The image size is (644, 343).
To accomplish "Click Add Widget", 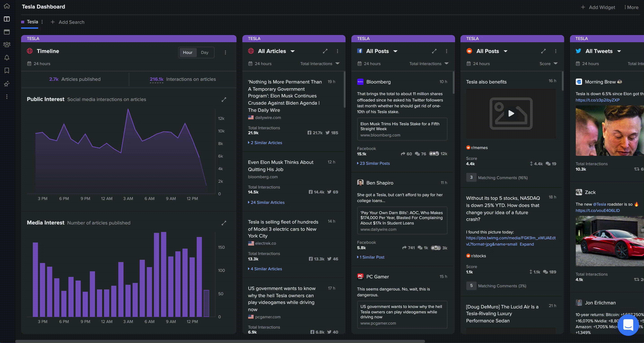I will tap(598, 7).
